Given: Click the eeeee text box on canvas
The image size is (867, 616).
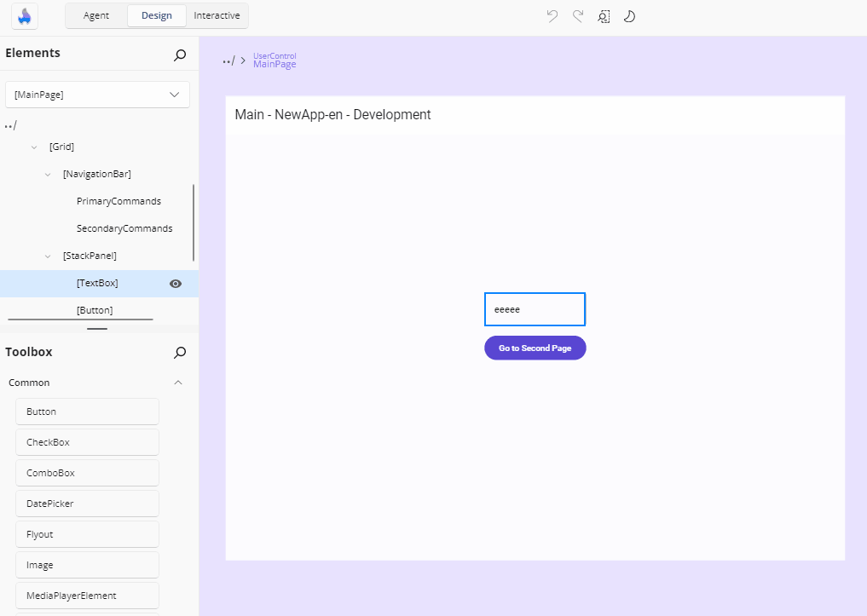Looking at the screenshot, I should click(x=535, y=309).
